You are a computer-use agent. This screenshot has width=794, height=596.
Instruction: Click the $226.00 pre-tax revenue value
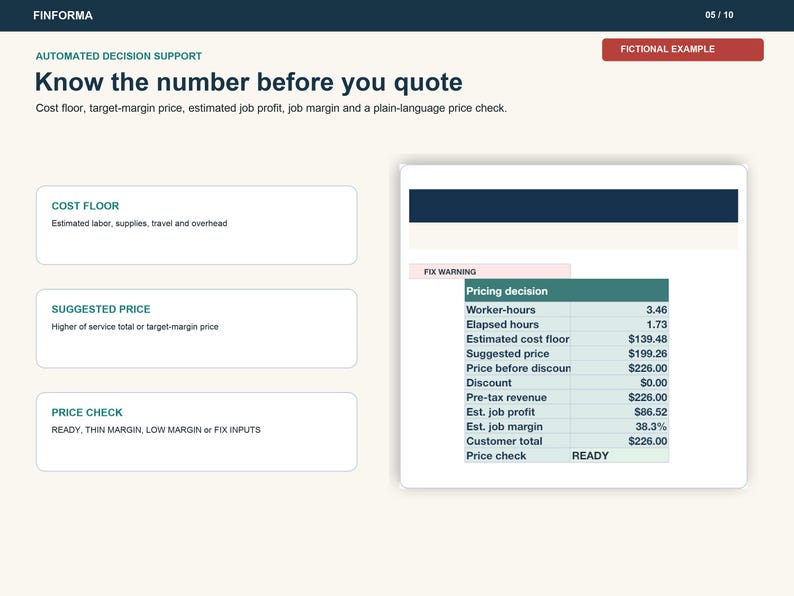[x=648, y=398]
